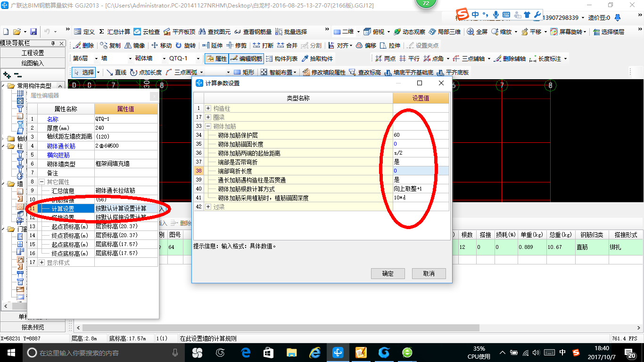Open File Explorer from the taskbar

292,352
